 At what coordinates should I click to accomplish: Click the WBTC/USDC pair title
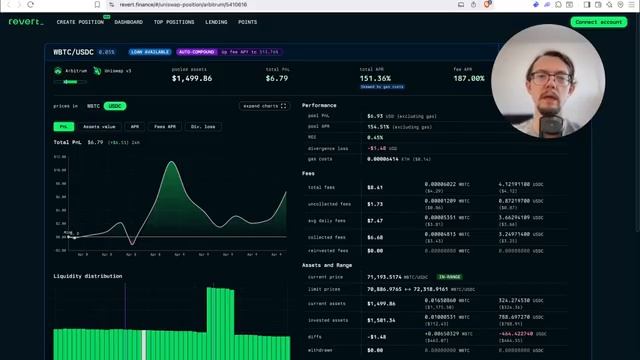point(73,52)
